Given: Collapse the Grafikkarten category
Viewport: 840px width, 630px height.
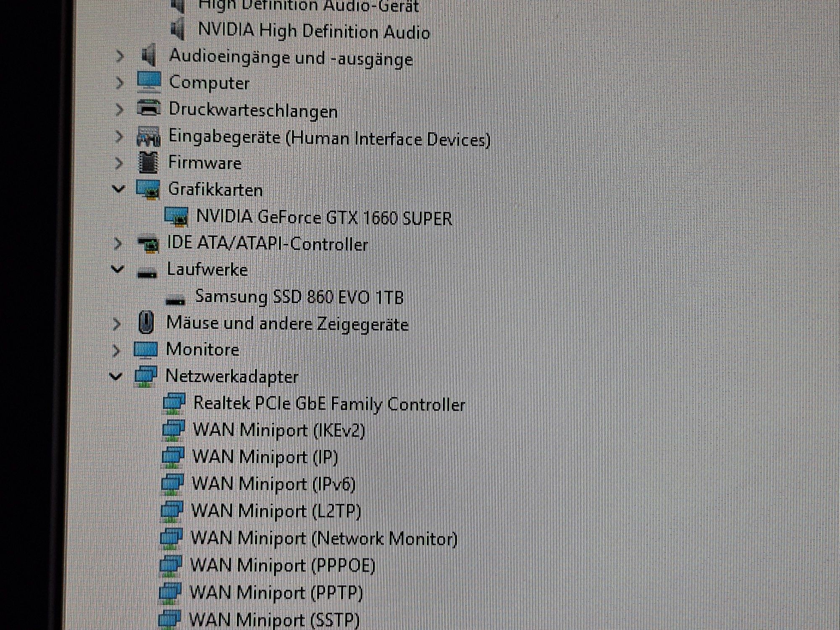Looking at the screenshot, I should click(x=118, y=189).
